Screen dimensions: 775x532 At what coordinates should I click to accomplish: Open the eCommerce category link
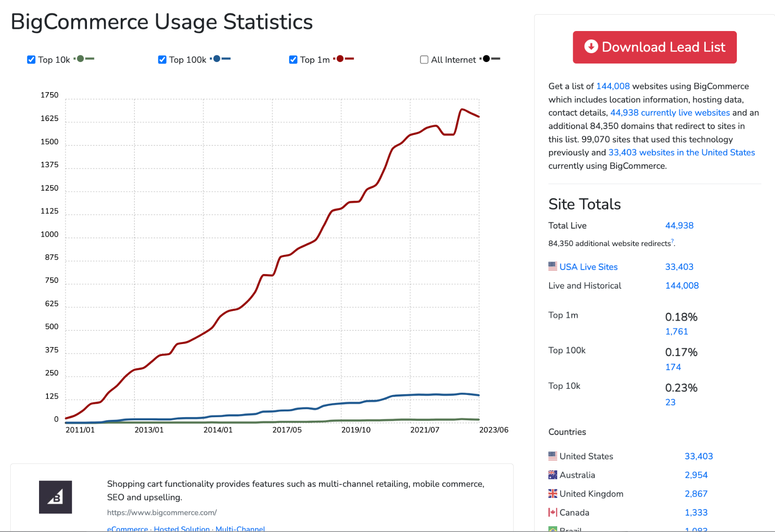click(x=128, y=529)
